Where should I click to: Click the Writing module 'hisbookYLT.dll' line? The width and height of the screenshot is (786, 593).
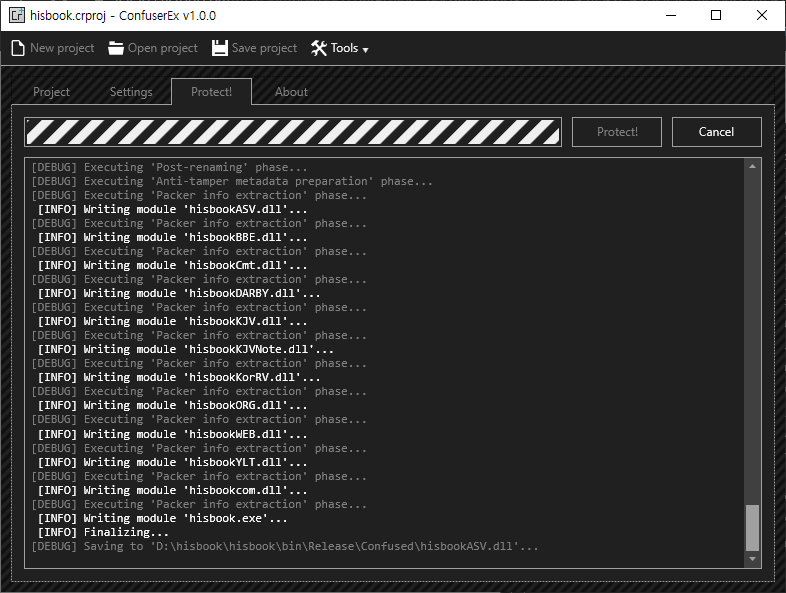tap(172, 463)
